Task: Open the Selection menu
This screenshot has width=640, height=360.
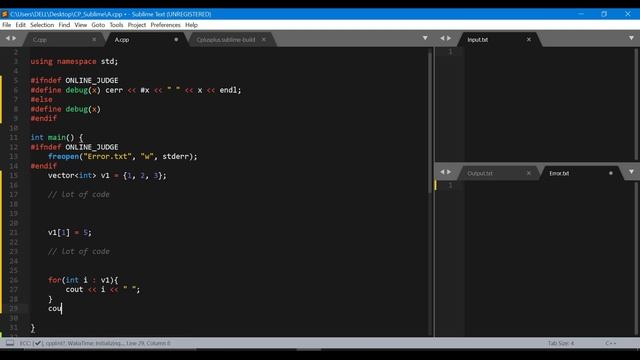Action: click(x=42, y=25)
